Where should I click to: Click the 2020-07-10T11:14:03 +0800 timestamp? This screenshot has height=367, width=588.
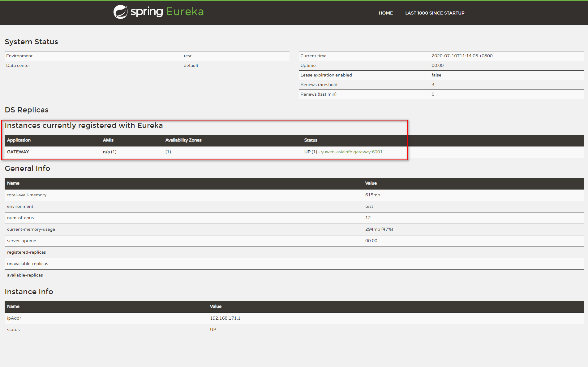coord(462,56)
